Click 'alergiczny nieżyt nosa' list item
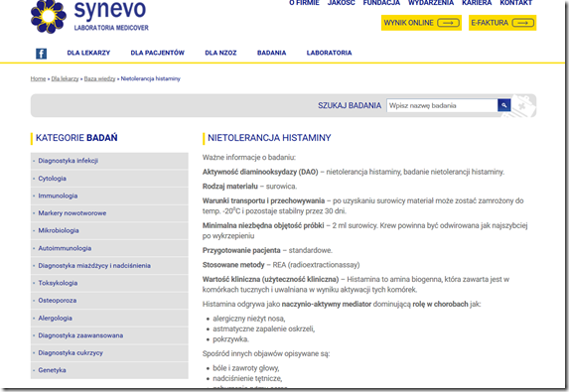Screen dimensions: 569x392 coord(249,319)
